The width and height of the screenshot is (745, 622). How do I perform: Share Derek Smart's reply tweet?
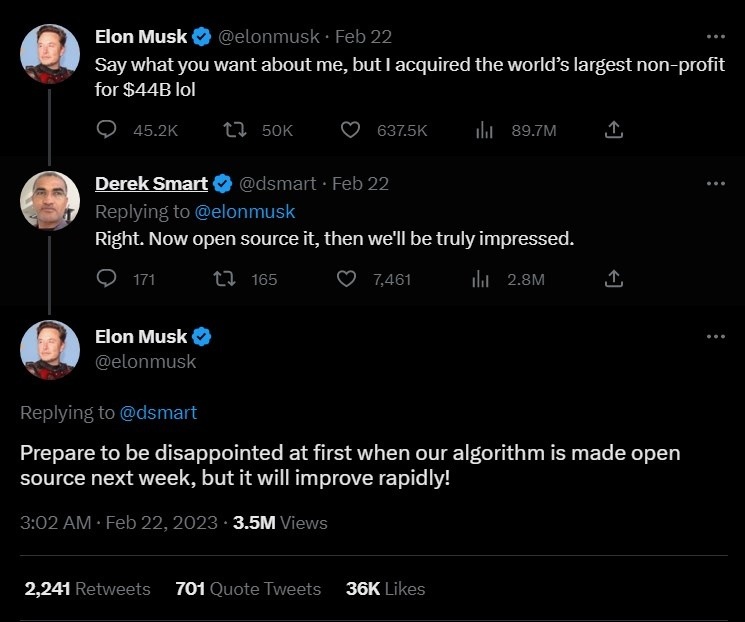(615, 279)
